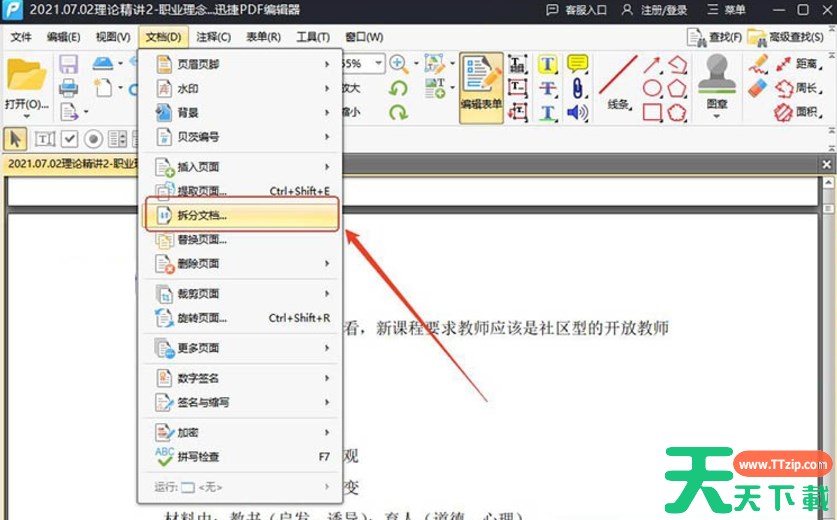Image resolution: width=837 pixels, height=520 pixels.
Task: Click the 距离 distance measurement tool
Action: point(797,64)
